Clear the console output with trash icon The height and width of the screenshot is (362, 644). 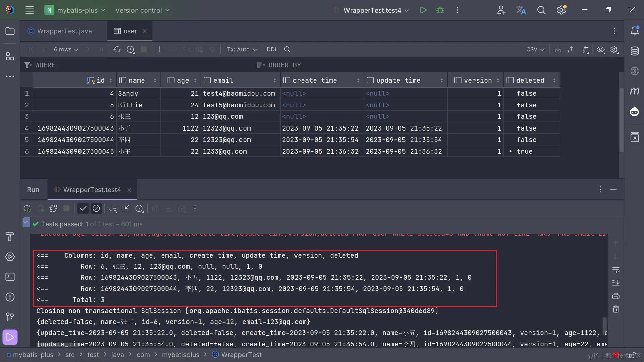616,309
